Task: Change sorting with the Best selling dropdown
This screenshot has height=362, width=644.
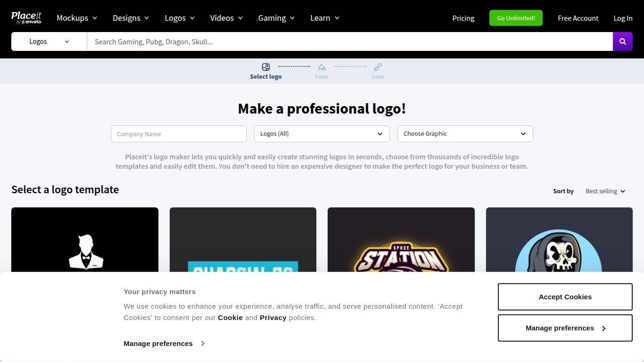Action: pos(605,191)
